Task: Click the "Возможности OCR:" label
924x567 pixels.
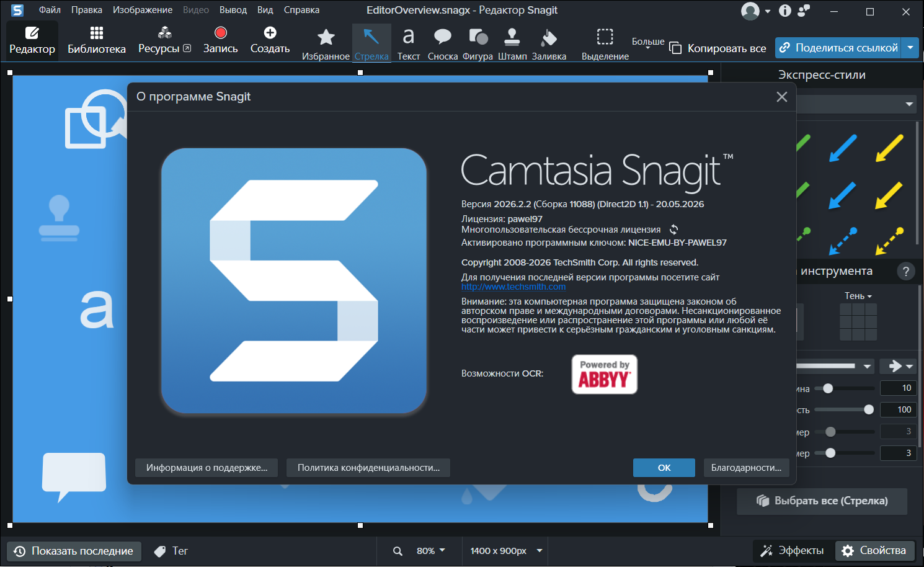Action: (x=502, y=373)
